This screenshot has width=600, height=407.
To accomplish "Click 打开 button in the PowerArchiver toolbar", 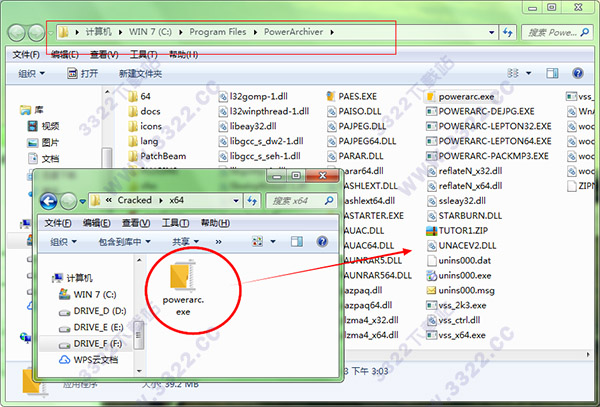I will pyautogui.click(x=83, y=73).
